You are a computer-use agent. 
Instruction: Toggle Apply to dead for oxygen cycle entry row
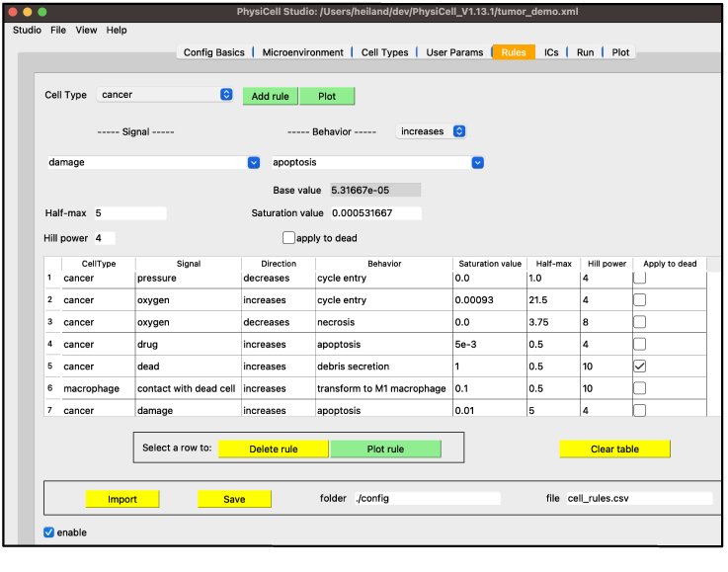click(640, 300)
